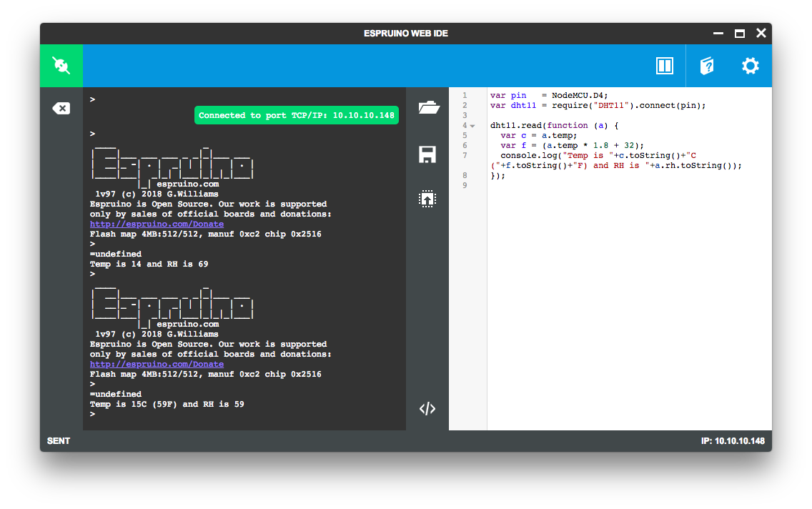Minimize the Espruino Web IDE window
The width and height of the screenshot is (812, 509).
(x=718, y=33)
